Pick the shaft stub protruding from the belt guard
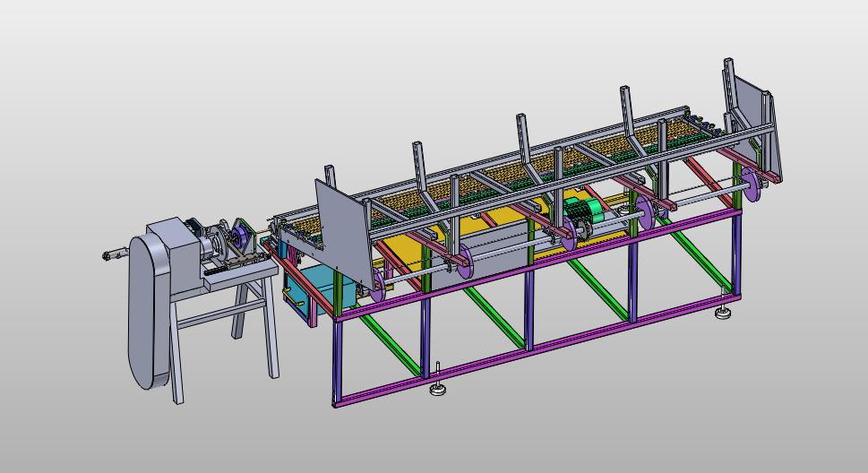868x473 pixels. click(x=116, y=255)
